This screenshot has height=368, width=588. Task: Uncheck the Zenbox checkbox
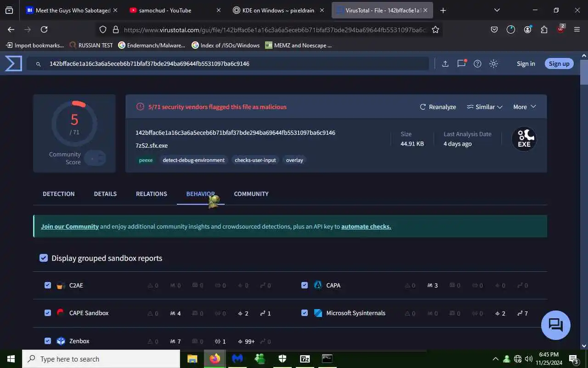click(48, 341)
